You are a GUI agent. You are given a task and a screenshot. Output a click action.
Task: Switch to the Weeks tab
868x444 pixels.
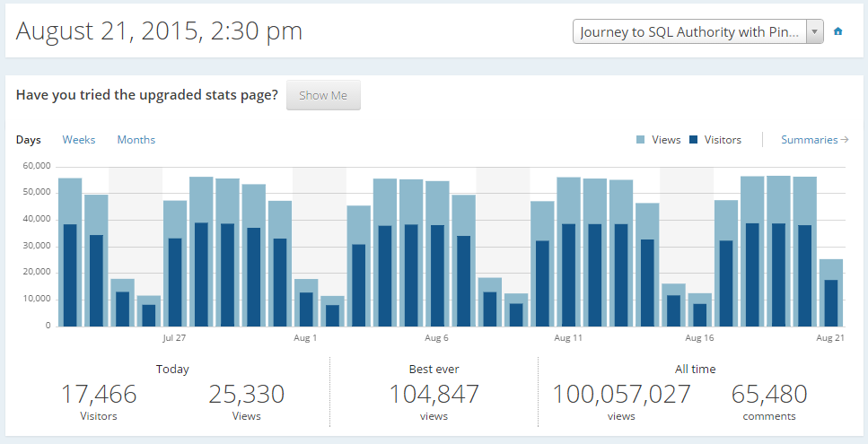tap(79, 140)
